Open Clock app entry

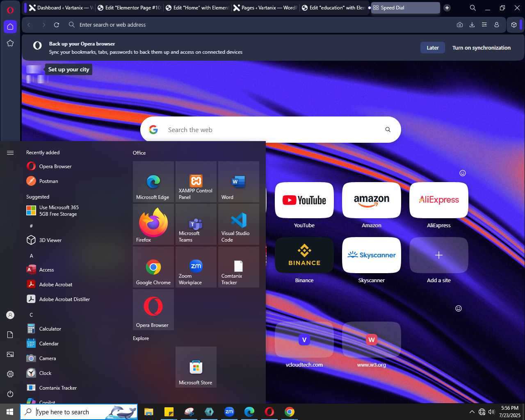tap(74, 373)
